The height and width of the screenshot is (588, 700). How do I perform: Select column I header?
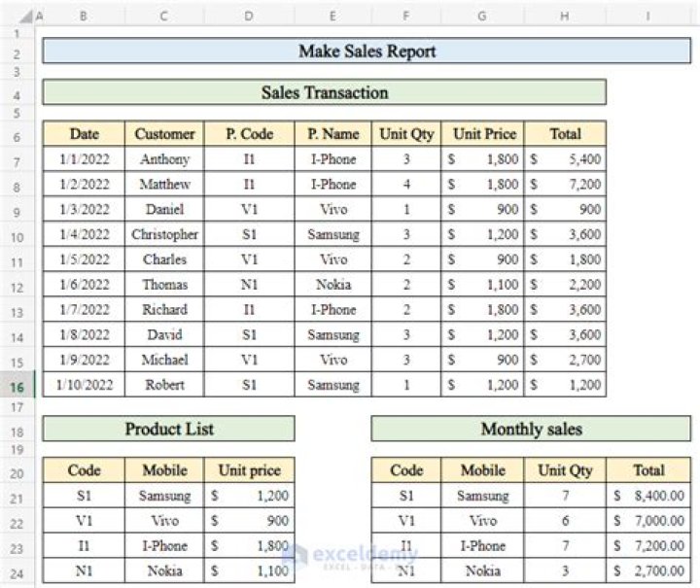click(x=648, y=16)
